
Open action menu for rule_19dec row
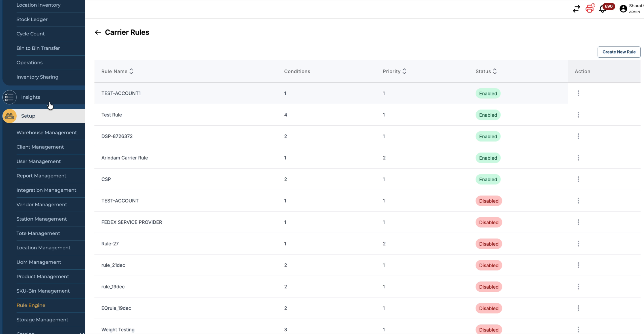[x=578, y=287]
